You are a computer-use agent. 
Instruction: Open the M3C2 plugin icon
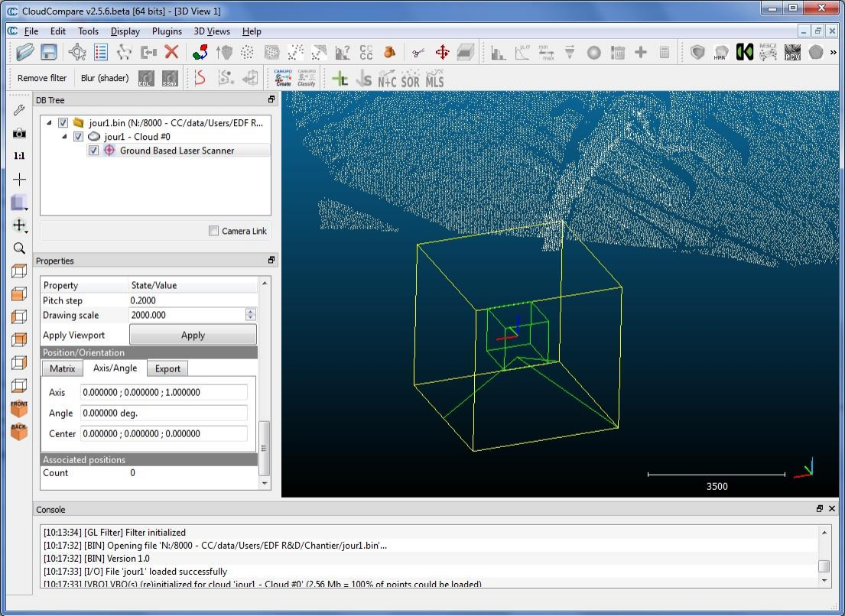coord(768,52)
